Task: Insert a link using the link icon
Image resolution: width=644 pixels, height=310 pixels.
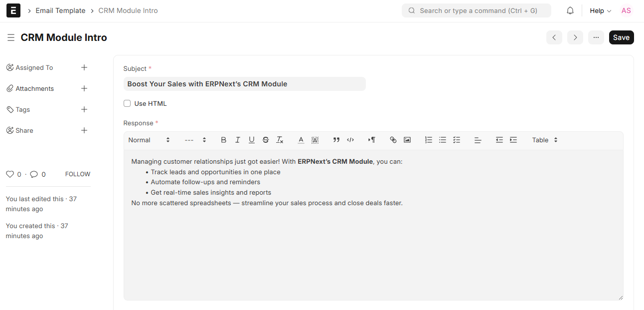Action: pyautogui.click(x=393, y=140)
